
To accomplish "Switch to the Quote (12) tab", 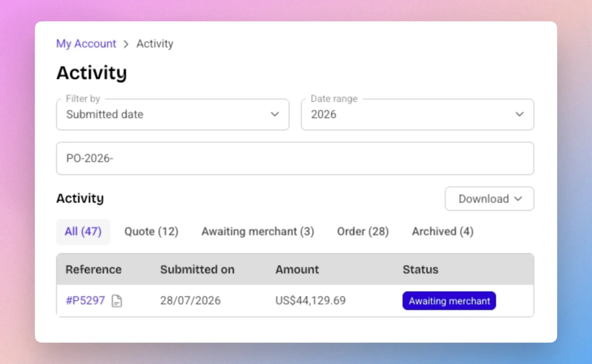I will point(151,231).
